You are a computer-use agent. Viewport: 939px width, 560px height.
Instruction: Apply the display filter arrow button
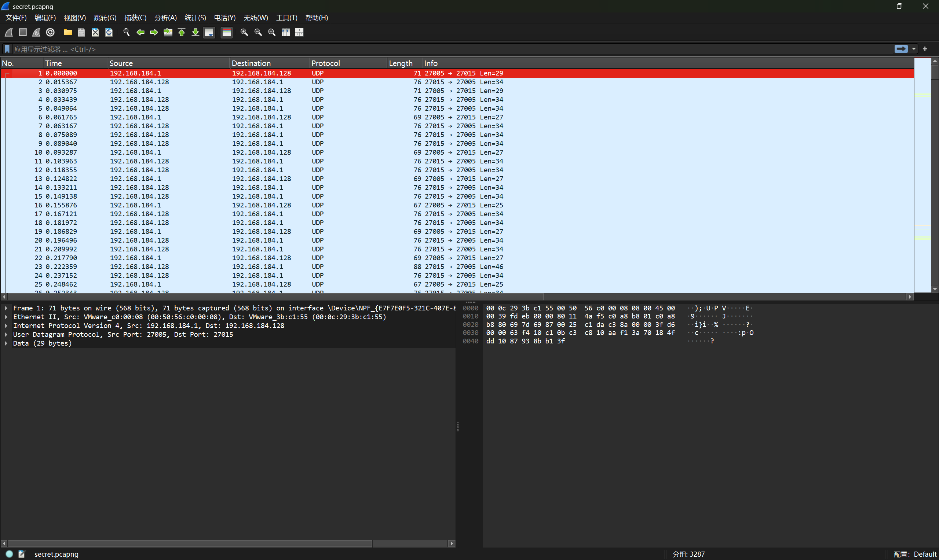(901, 49)
